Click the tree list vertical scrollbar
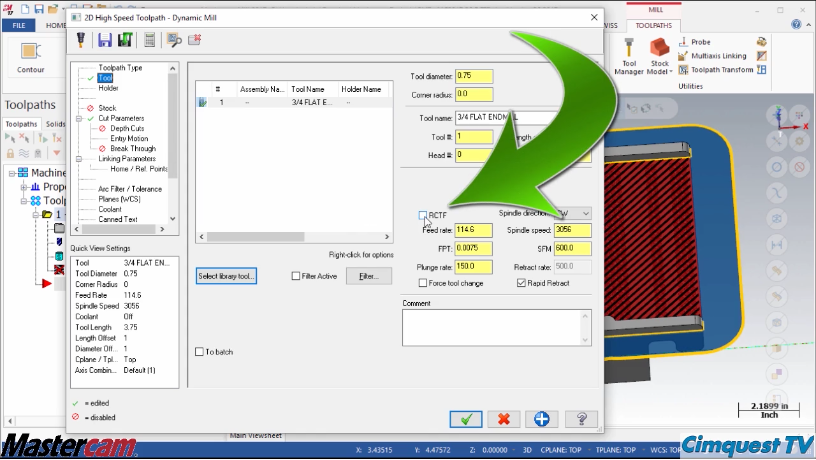This screenshot has width=816, height=460. coord(173,125)
